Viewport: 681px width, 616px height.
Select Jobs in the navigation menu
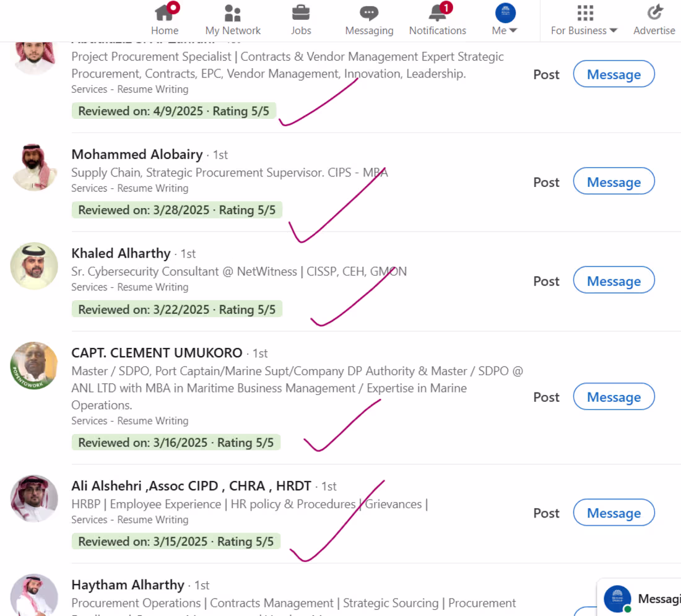[301, 30]
